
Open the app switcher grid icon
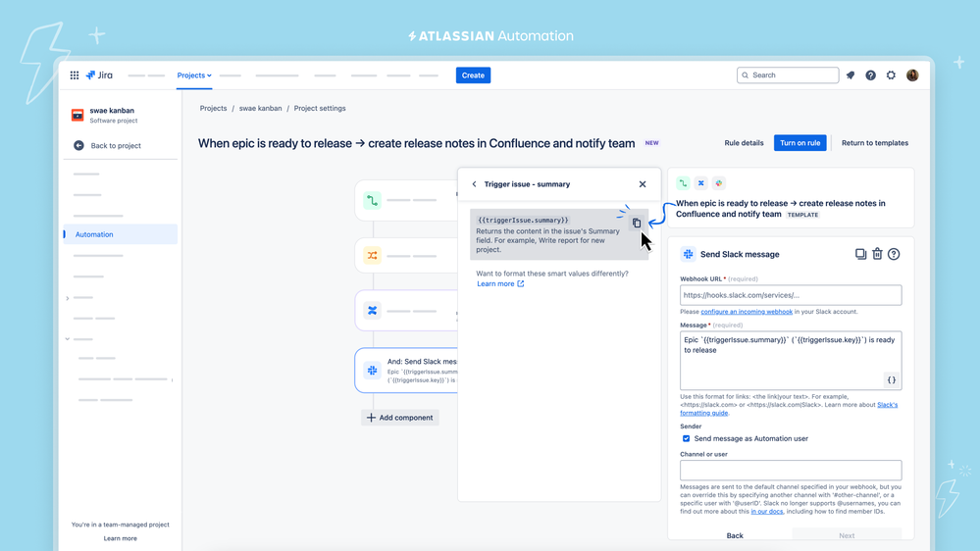pyautogui.click(x=75, y=75)
